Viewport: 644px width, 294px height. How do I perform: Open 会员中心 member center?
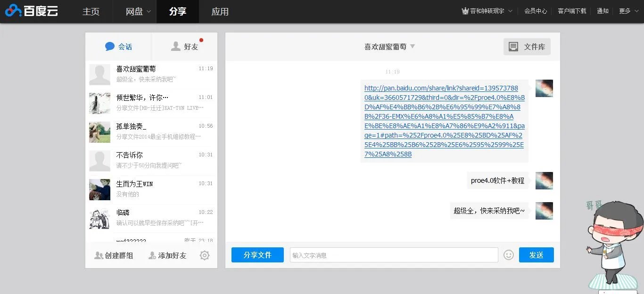click(x=535, y=10)
